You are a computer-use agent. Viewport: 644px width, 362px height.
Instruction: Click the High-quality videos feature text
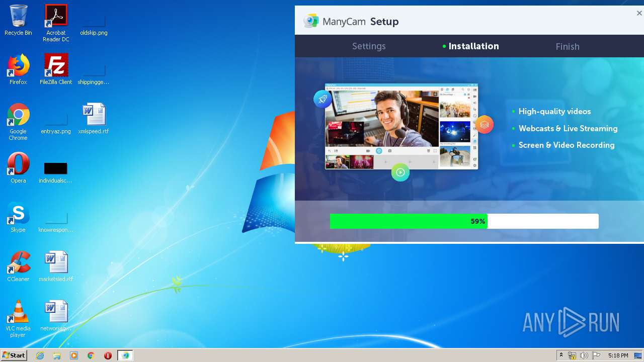tap(554, 112)
